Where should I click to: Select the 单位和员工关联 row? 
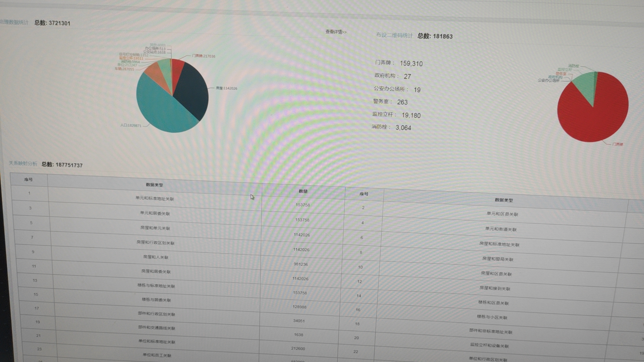157,355
